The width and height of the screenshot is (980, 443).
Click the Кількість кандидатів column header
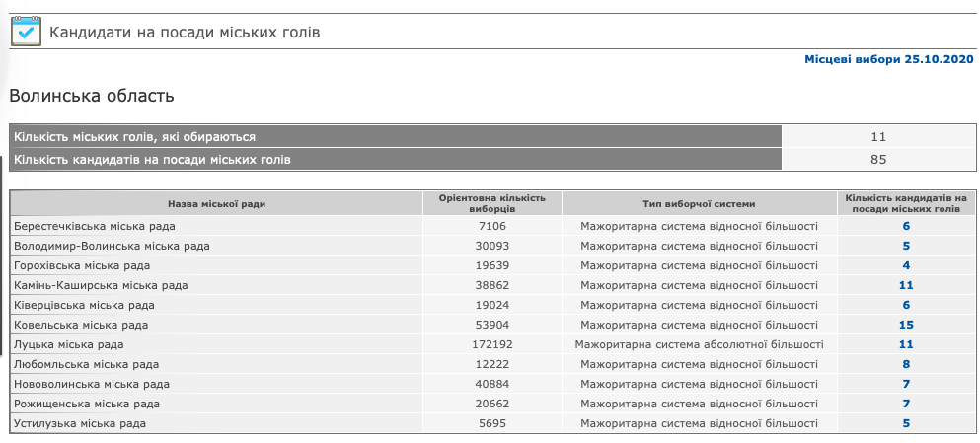(905, 204)
